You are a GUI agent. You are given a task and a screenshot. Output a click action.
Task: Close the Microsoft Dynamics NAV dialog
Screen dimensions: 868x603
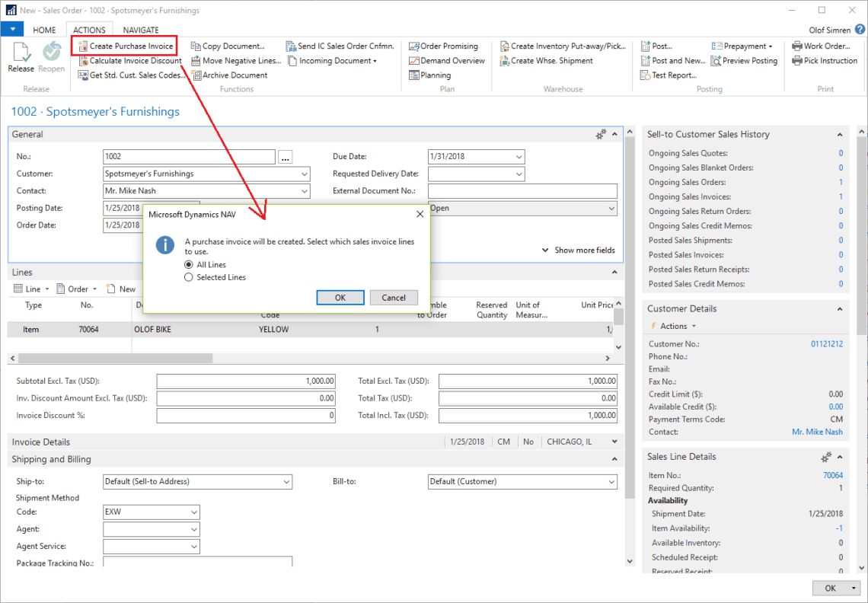pyautogui.click(x=420, y=214)
